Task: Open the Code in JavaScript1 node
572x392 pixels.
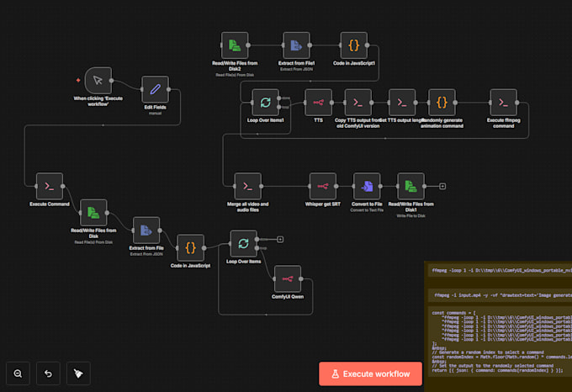Action: click(354, 45)
